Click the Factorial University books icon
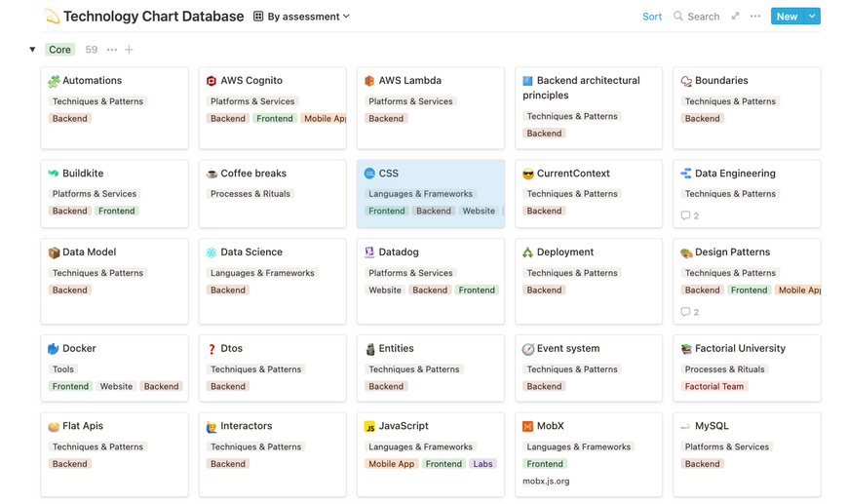This screenshot has height=504, width=848. (686, 349)
